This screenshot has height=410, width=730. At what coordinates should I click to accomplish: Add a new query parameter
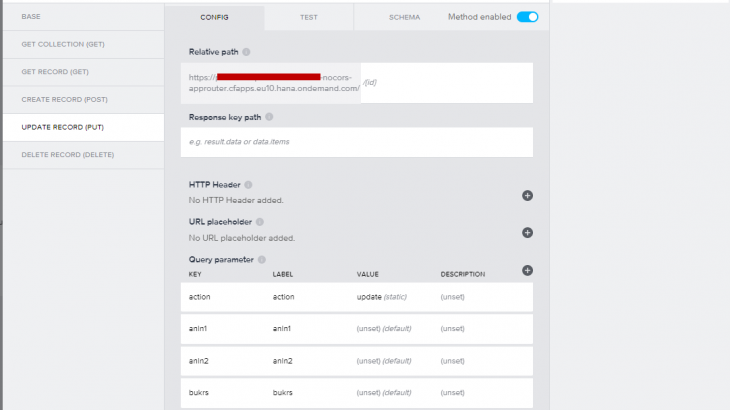pos(527,270)
